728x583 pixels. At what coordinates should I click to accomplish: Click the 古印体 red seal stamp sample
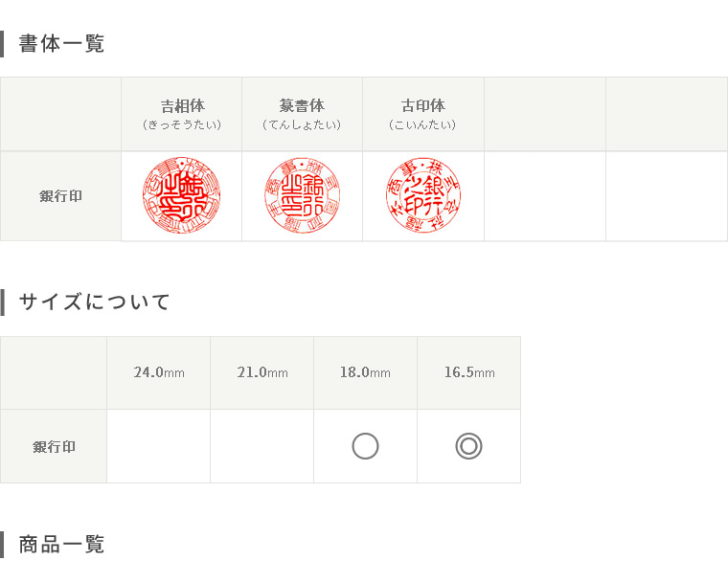423,195
